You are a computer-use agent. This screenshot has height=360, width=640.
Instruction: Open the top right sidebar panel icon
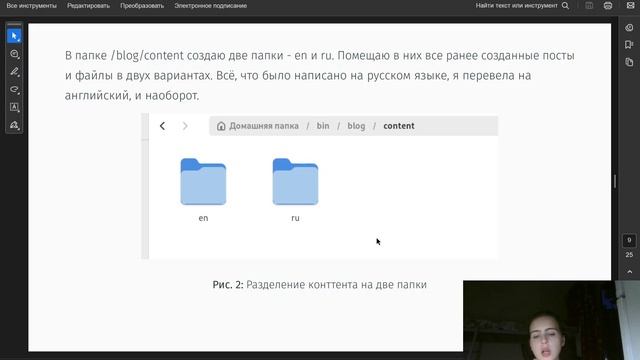point(629,28)
